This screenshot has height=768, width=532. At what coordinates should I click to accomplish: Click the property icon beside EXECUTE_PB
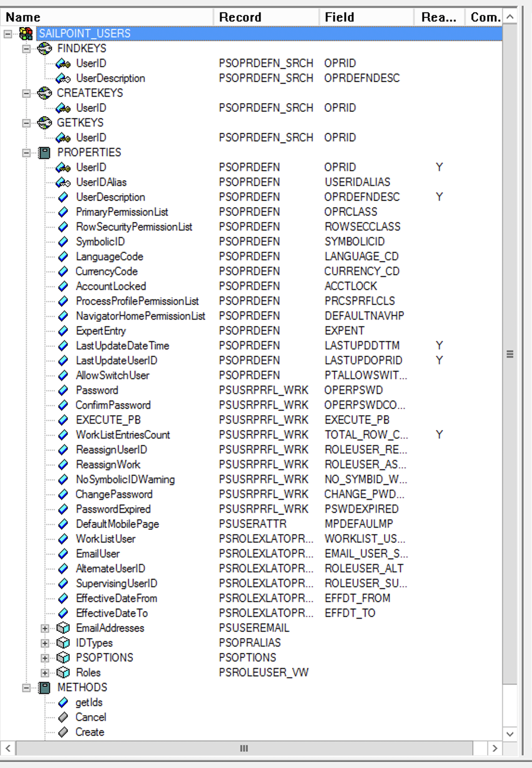click(63, 420)
